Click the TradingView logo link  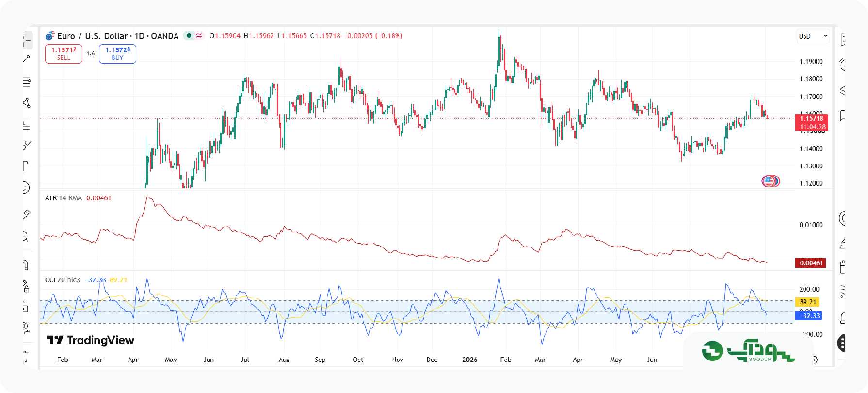click(x=90, y=340)
